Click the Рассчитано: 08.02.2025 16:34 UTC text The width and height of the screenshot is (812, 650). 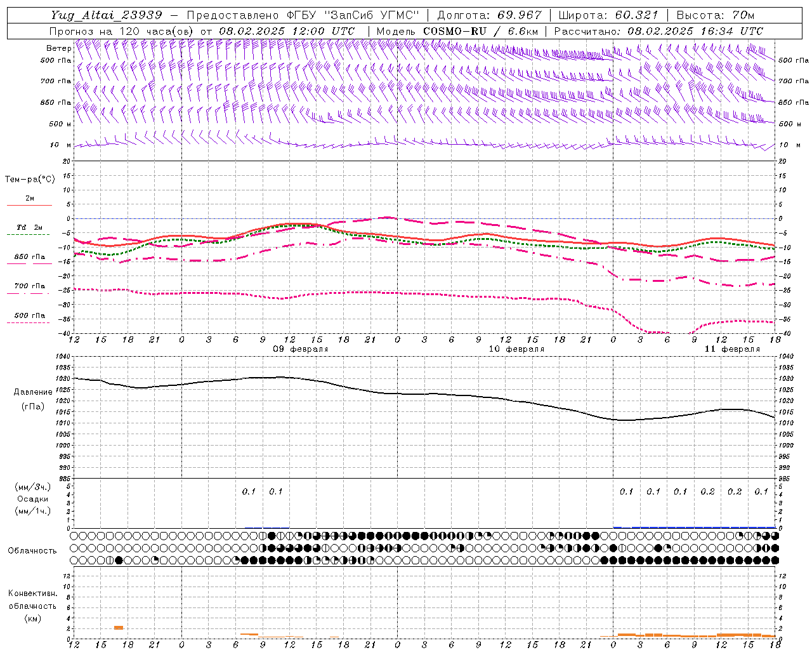tap(658, 31)
